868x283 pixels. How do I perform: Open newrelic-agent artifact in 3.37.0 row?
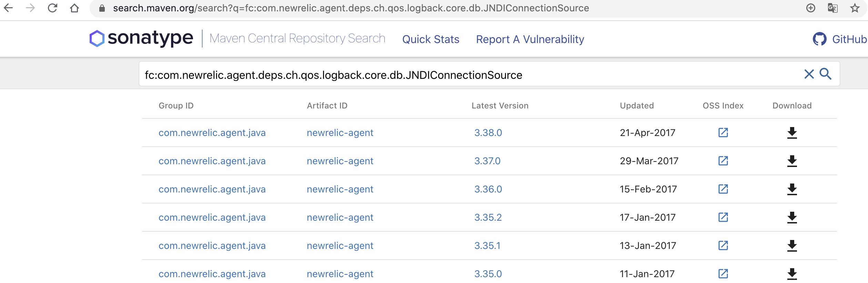pyautogui.click(x=340, y=161)
